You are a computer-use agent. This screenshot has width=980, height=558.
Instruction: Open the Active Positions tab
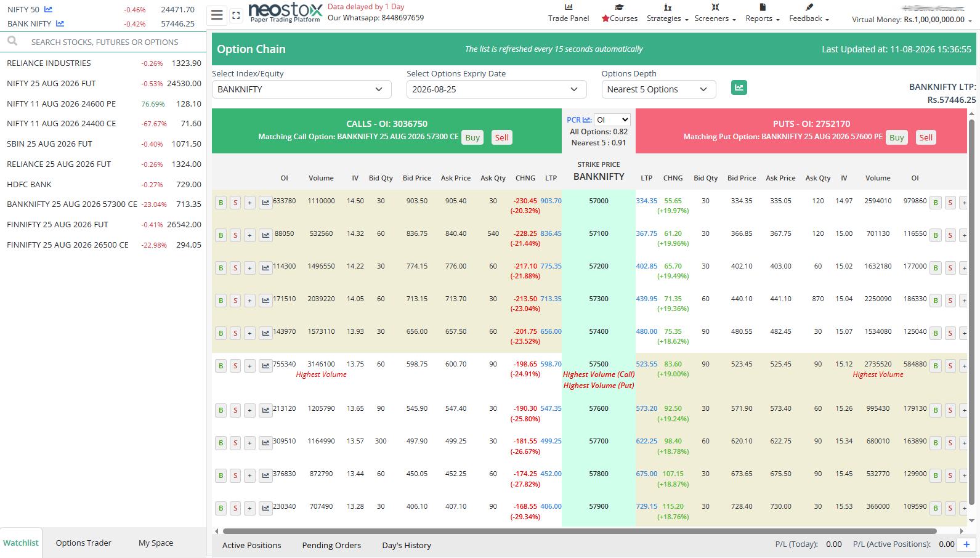click(x=251, y=545)
